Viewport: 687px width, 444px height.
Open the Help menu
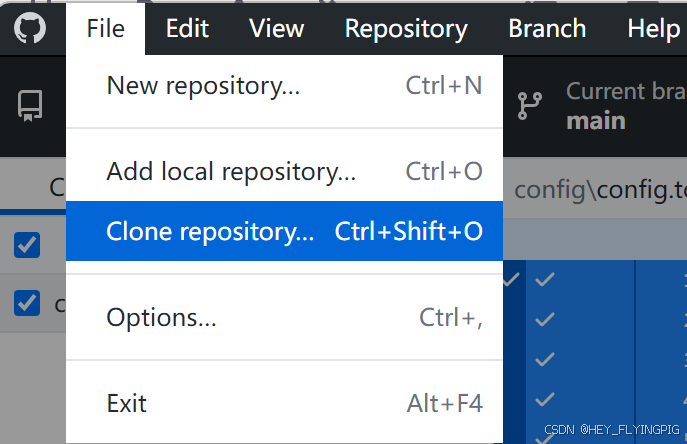click(652, 28)
